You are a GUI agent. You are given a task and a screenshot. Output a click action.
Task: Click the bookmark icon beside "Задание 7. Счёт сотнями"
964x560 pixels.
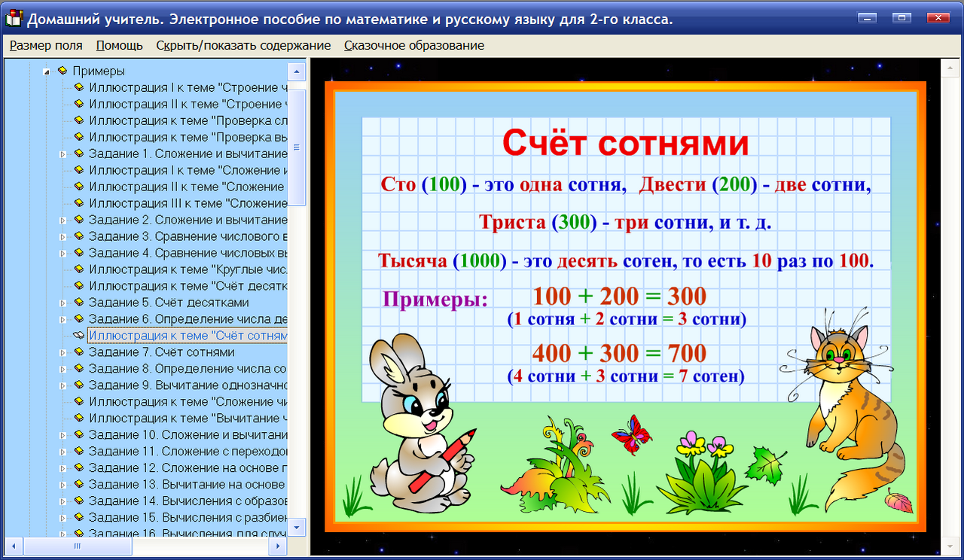[x=78, y=352]
